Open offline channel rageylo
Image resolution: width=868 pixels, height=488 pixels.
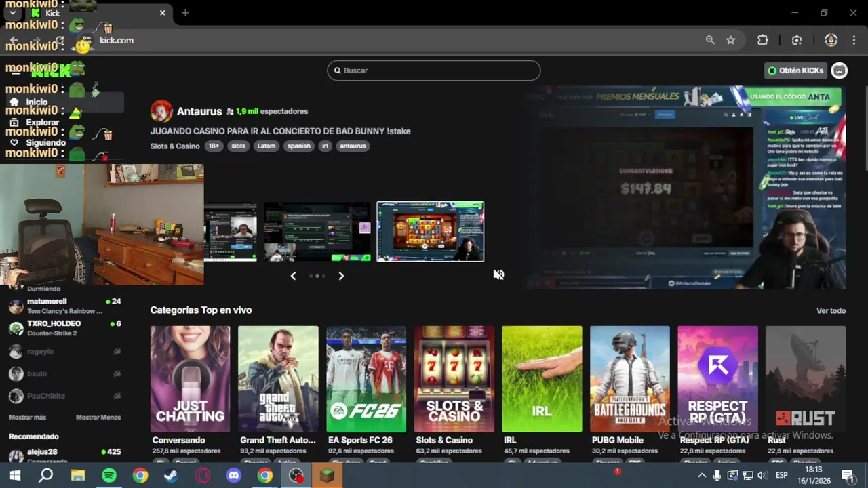64,351
